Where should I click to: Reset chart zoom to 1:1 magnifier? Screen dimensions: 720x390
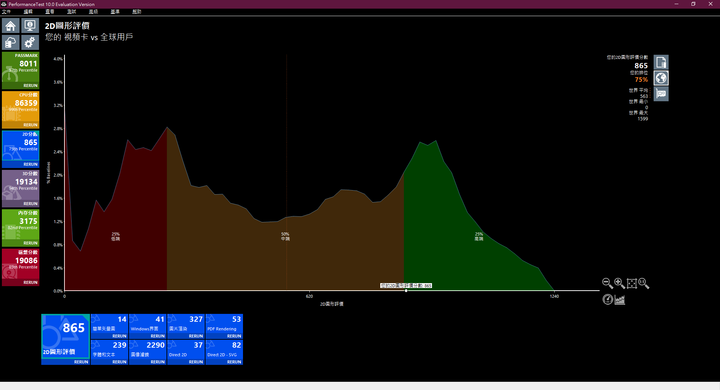(644, 283)
